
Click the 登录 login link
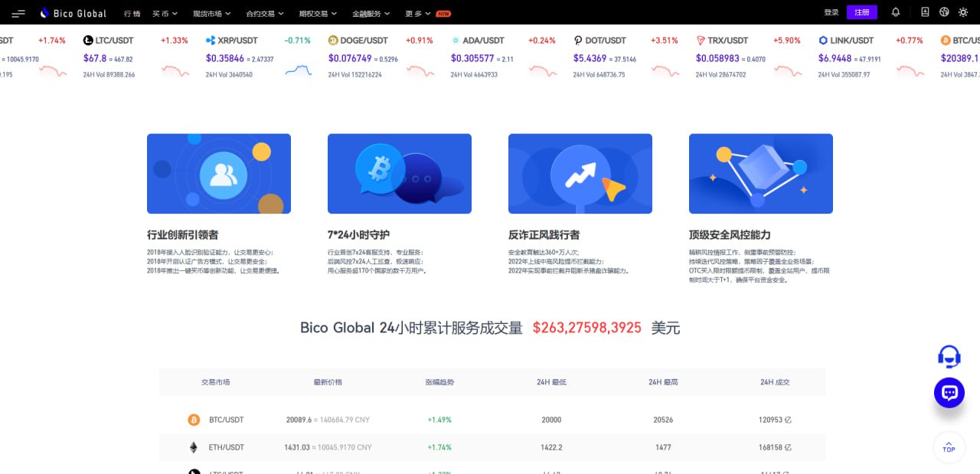[831, 13]
